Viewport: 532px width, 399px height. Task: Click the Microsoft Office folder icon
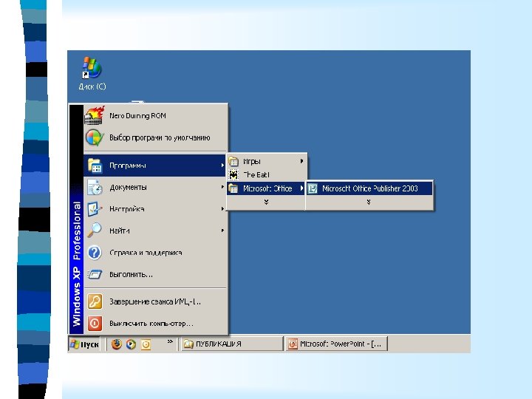click(x=233, y=188)
